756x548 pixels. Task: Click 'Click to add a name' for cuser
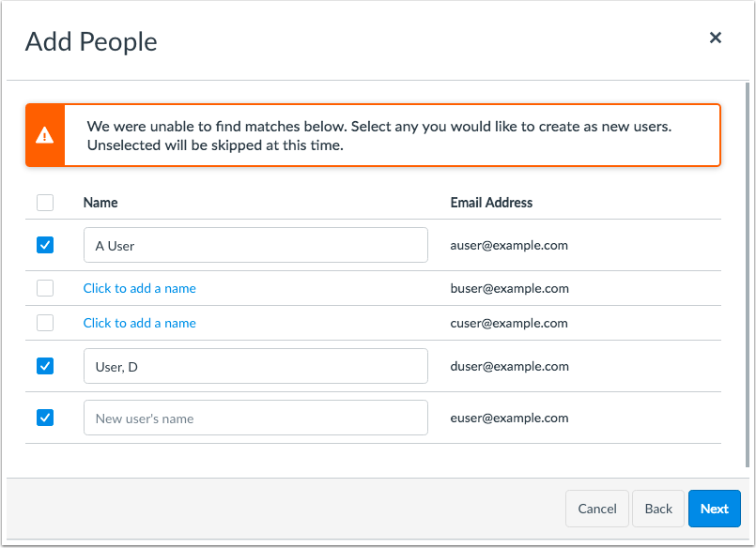coord(140,323)
